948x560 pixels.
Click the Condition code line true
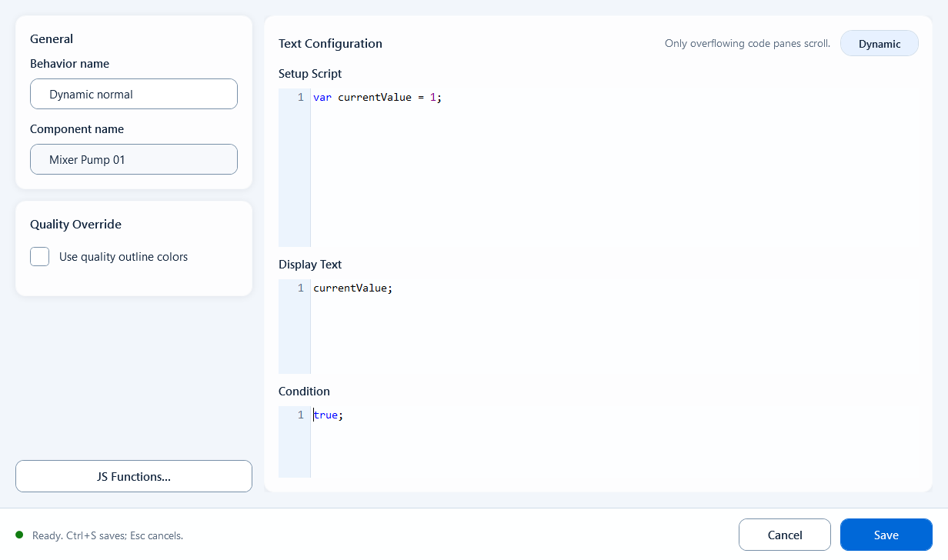pos(328,415)
